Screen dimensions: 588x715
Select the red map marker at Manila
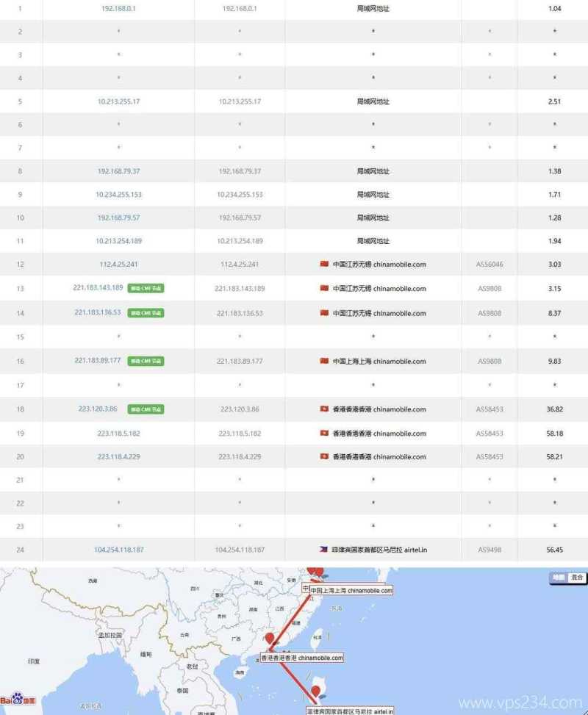[316, 691]
